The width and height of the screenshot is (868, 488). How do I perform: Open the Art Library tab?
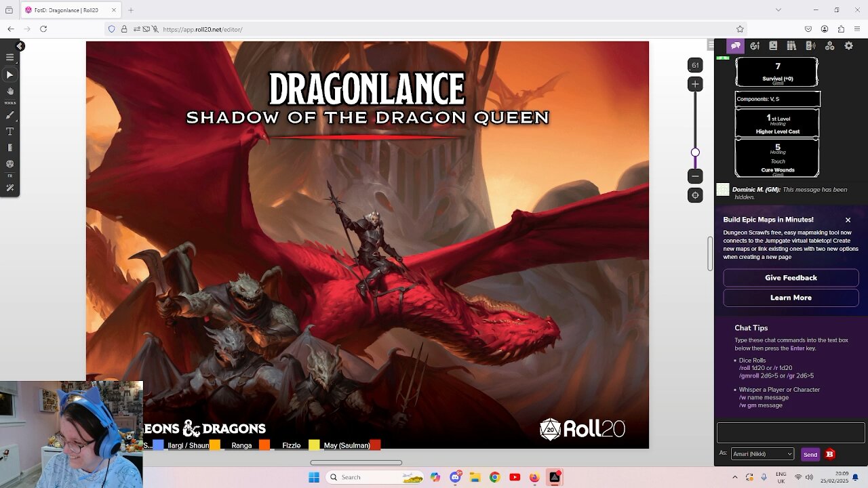pos(754,46)
